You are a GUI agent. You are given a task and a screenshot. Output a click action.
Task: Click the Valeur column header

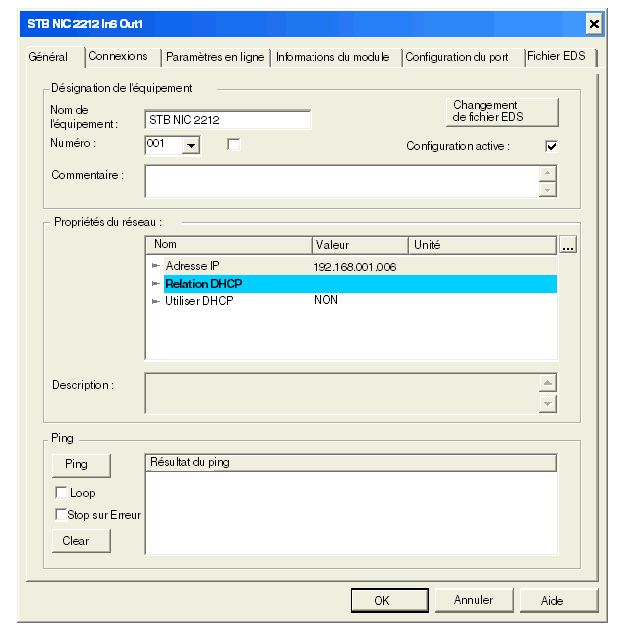tap(360, 245)
